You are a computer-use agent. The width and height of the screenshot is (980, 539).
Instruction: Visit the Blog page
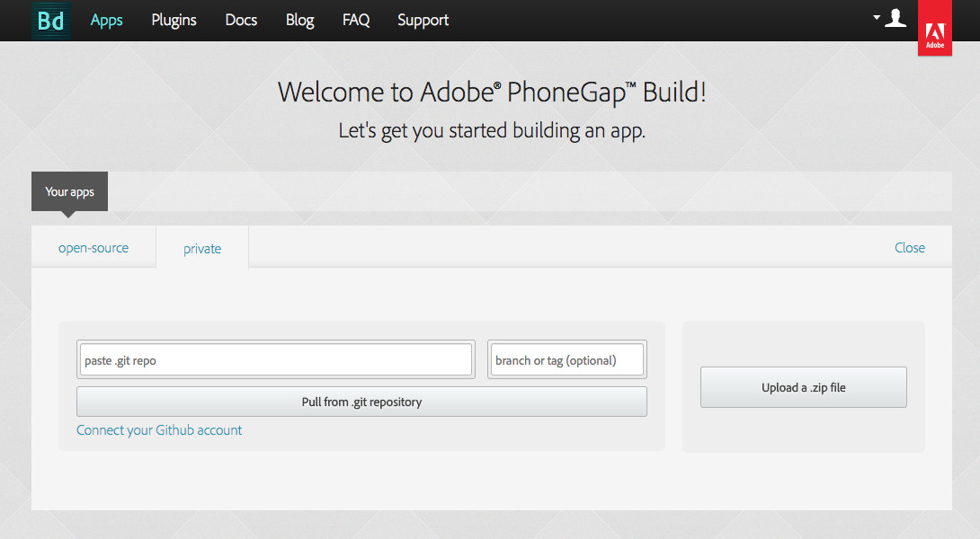299,20
